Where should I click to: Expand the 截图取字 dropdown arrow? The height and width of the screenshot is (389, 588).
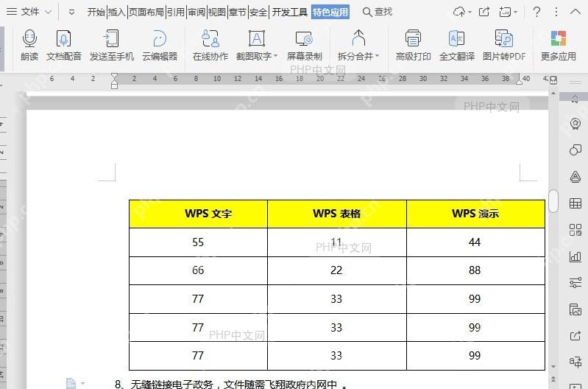click(x=276, y=56)
